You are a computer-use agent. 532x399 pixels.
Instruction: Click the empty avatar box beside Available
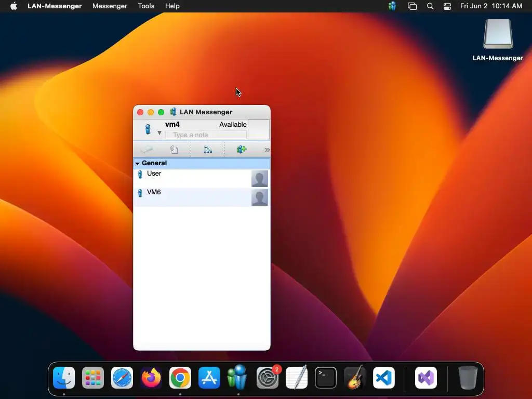click(x=259, y=129)
